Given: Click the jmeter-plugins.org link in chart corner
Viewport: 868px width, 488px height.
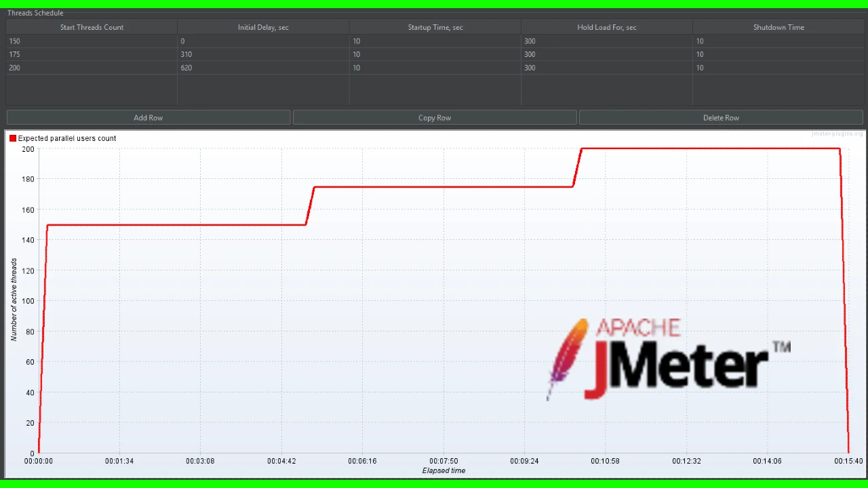Looking at the screenshot, I should 837,134.
